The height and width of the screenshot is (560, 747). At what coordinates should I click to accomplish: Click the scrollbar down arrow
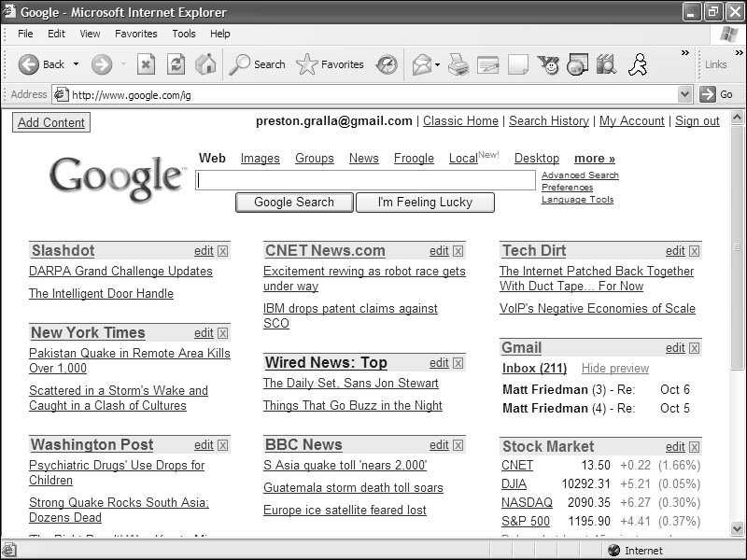[x=737, y=529]
